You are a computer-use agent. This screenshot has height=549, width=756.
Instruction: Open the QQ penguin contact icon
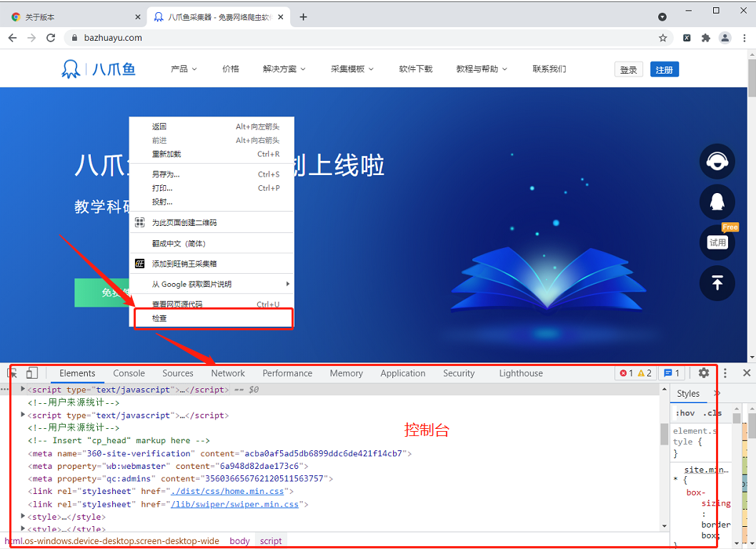tap(717, 202)
